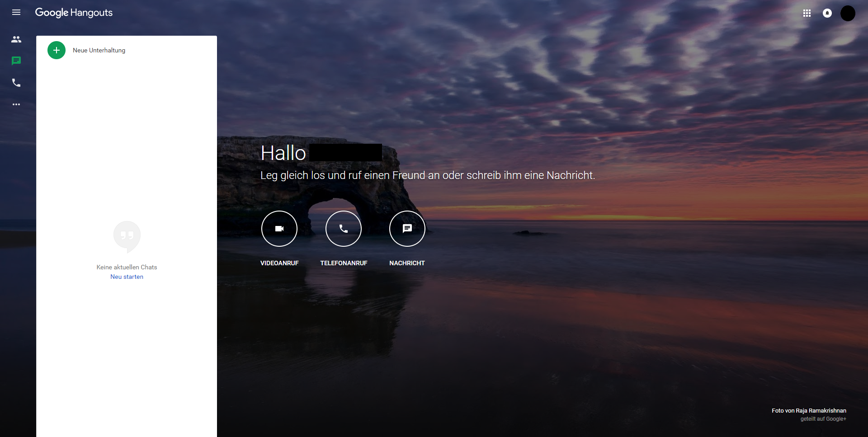Start a message with chat bubble circle
This screenshot has height=437, width=868.
407,229
